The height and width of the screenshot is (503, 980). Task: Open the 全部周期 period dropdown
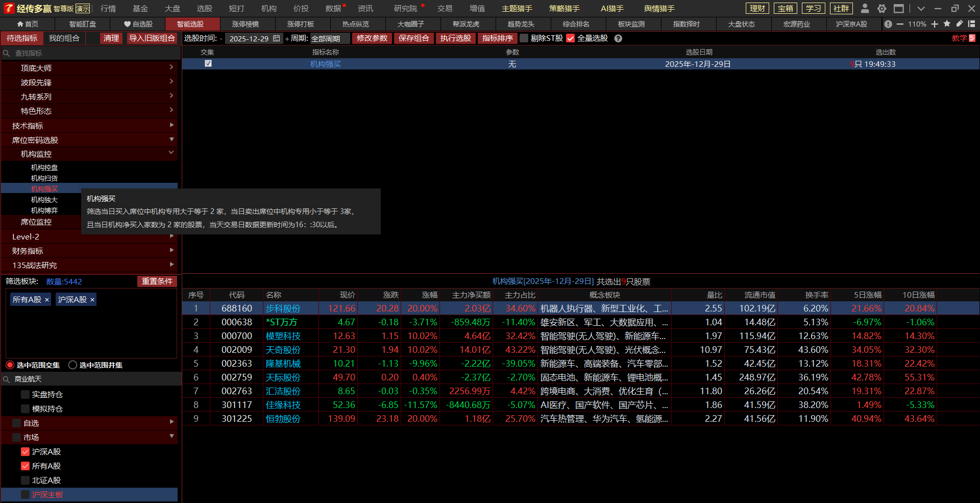330,38
